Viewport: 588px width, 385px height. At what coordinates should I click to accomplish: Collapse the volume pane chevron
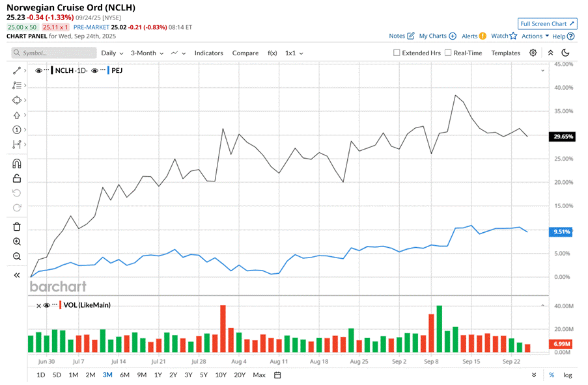point(542,306)
